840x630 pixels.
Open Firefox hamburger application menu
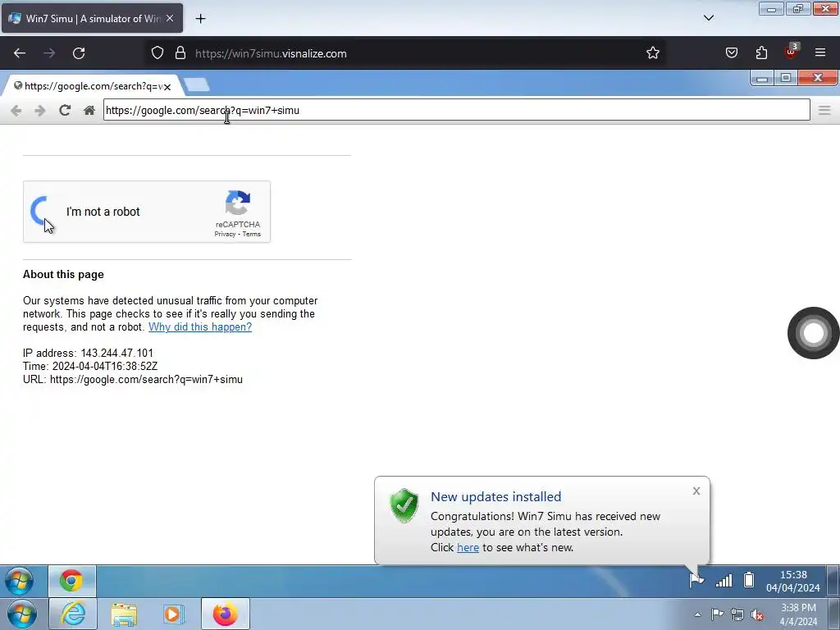pyautogui.click(x=820, y=53)
